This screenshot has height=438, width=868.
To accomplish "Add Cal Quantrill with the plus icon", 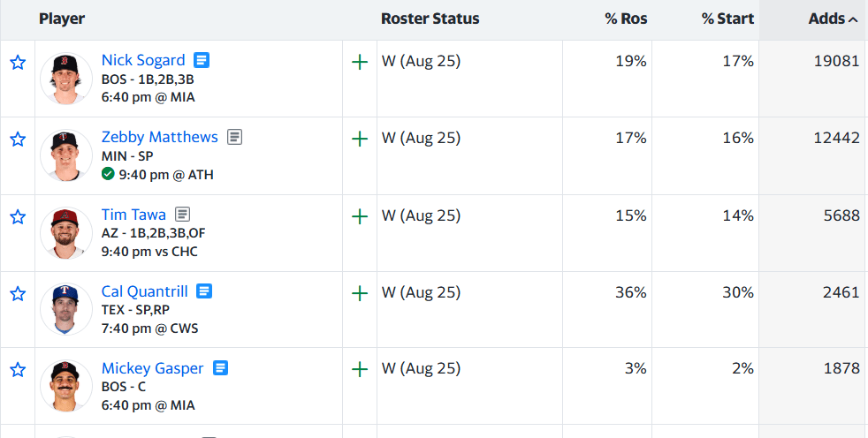I will click(x=360, y=293).
